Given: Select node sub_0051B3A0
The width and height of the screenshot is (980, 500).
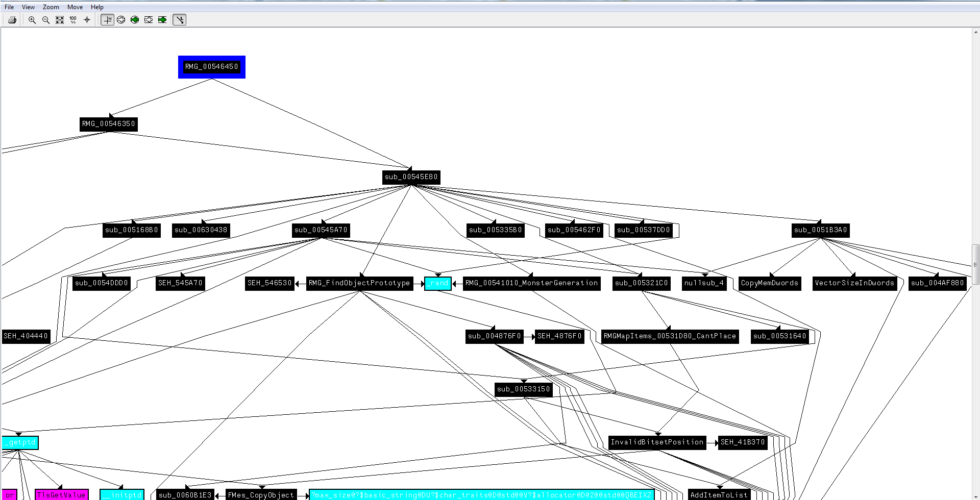Looking at the screenshot, I should 821,230.
